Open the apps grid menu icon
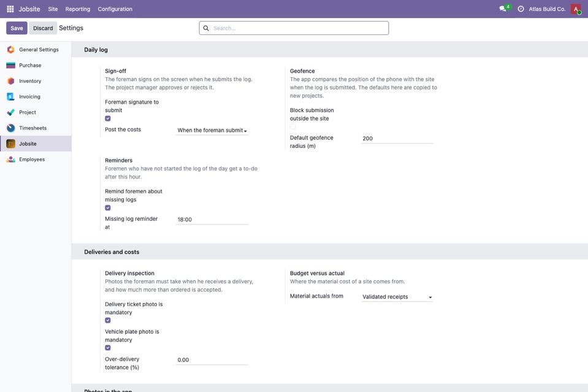 click(x=10, y=9)
